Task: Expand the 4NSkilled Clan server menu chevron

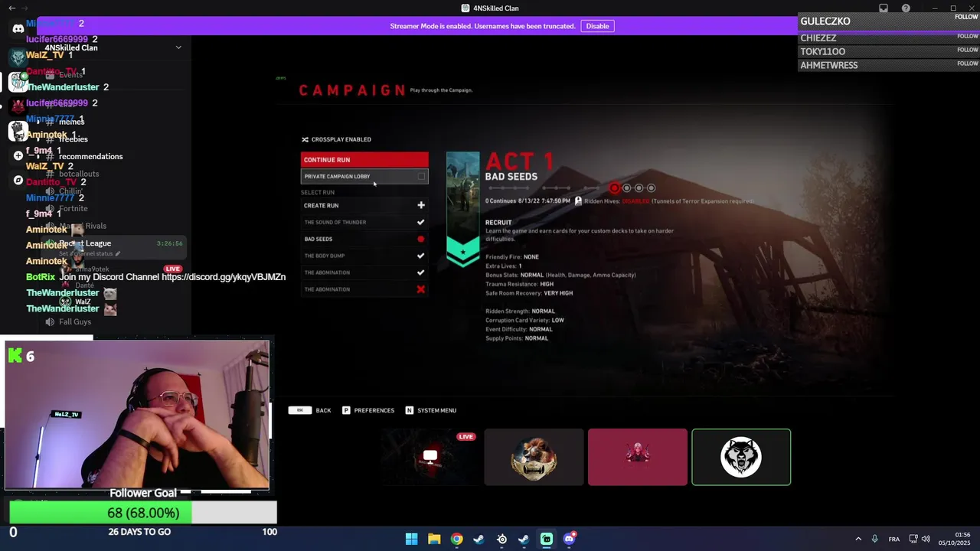Action: point(178,47)
